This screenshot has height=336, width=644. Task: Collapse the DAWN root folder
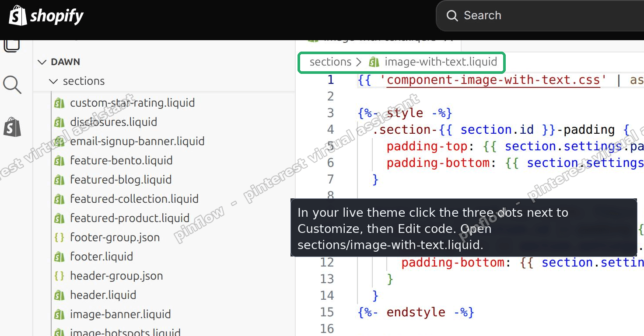(x=42, y=62)
